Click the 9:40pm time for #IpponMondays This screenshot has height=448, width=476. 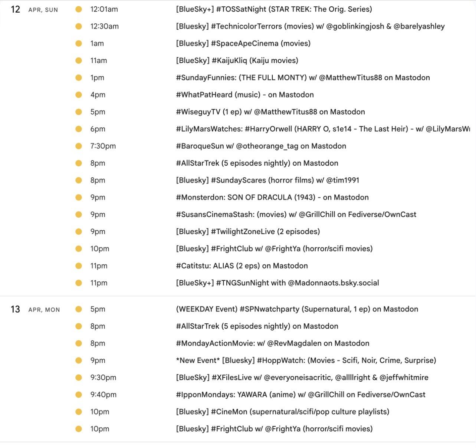(103, 395)
